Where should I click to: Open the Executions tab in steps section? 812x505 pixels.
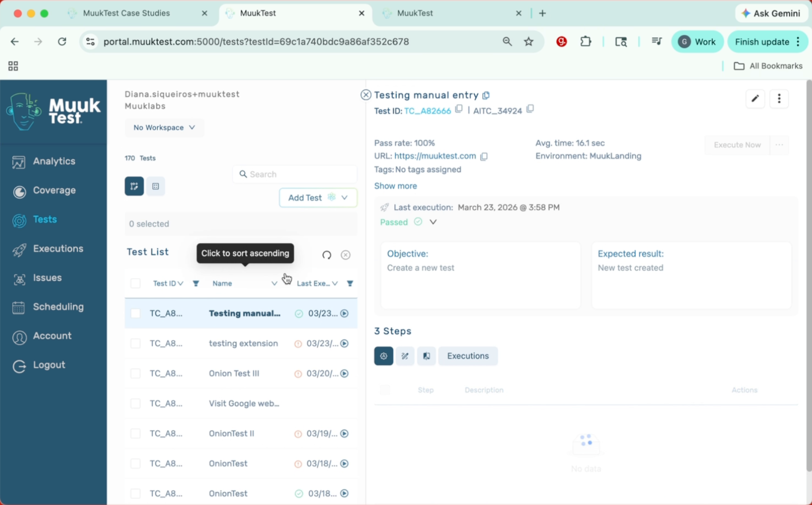click(468, 356)
